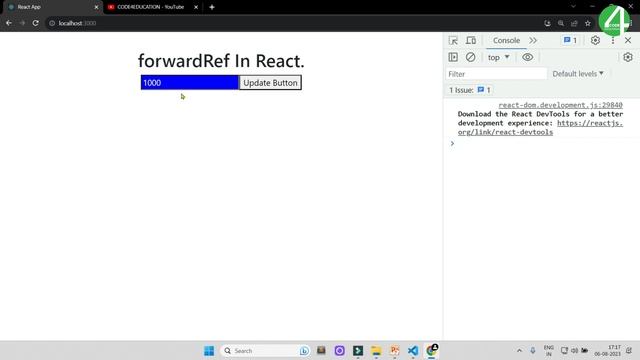Viewport: 640px width, 360px height.
Task: Toggle the device toolbar icon in DevTools
Action: [x=471, y=40]
